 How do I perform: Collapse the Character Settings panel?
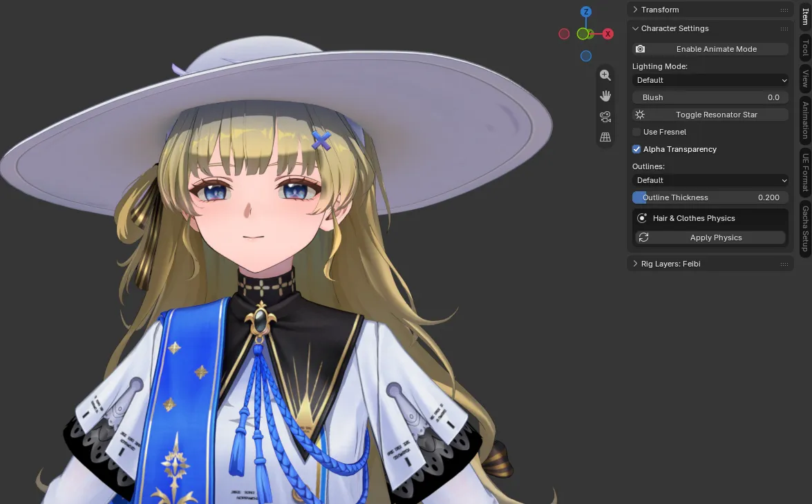(635, 28)
